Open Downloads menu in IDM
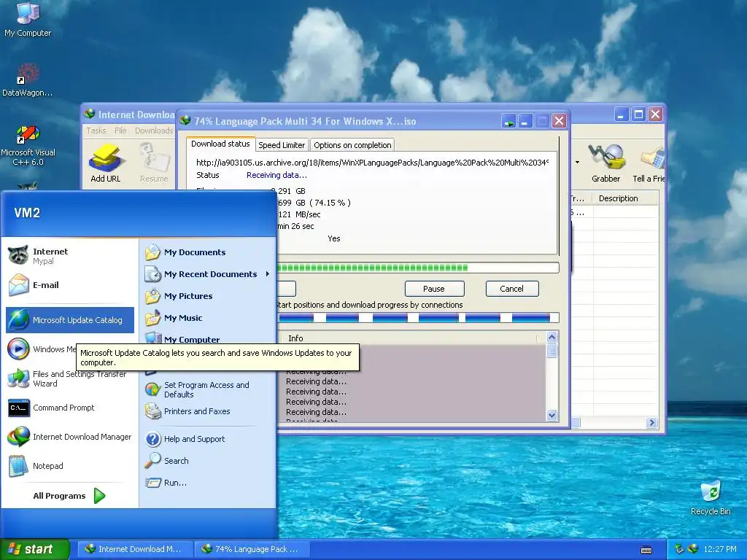This screenshot has width=747, height=560. [x=154, y=131]
